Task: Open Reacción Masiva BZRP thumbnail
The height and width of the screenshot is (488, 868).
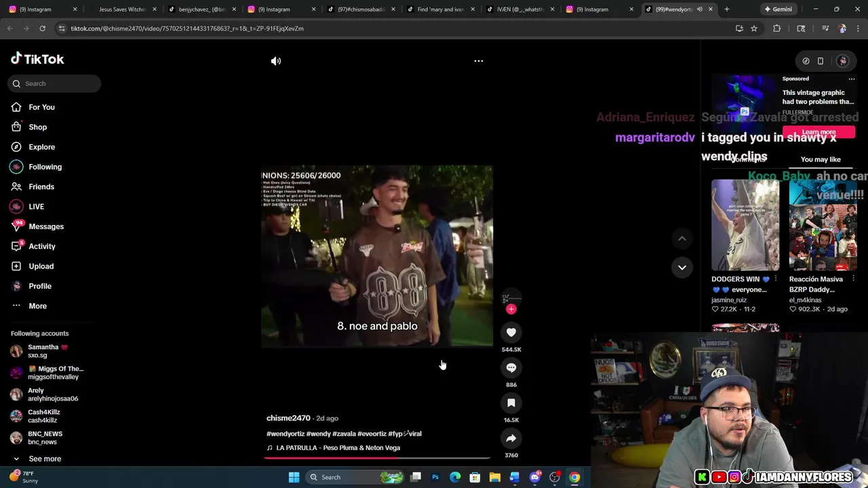Action: click(823, 225)
